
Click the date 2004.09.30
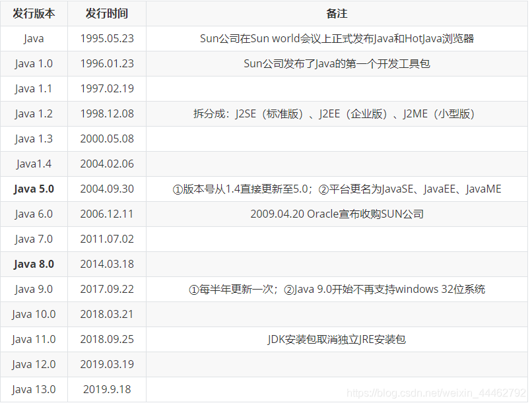click(107, 189)
